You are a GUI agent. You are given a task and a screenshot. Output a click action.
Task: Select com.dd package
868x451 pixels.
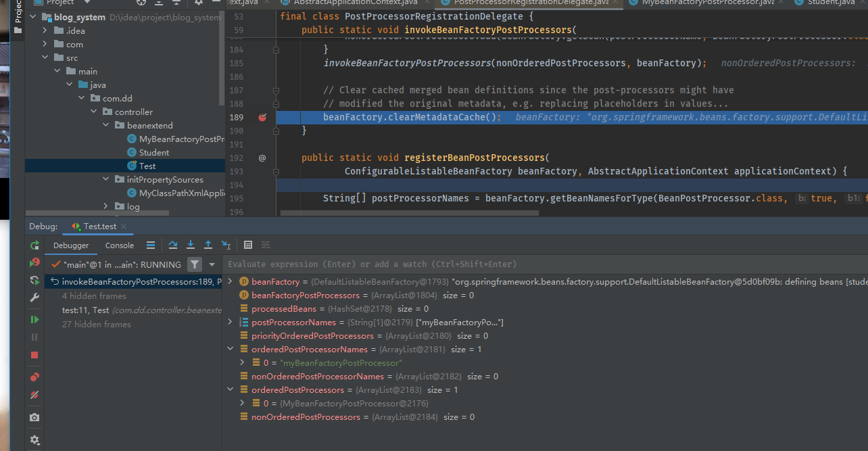pos(118,98)
